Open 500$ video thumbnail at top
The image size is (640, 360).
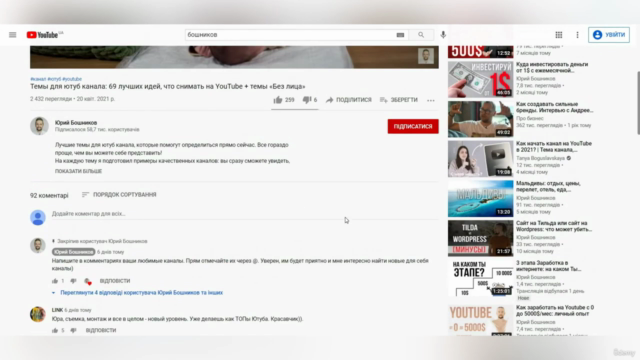click(480, 52)
